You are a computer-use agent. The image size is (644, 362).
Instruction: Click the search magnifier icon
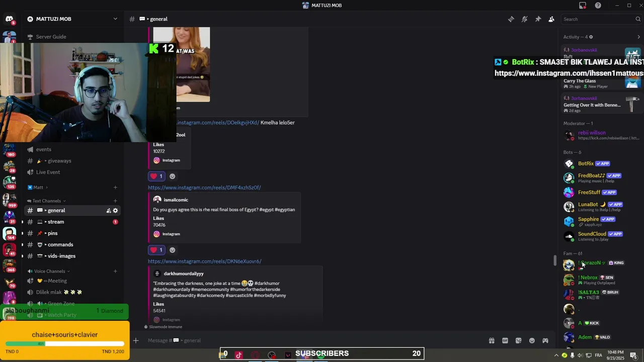click(638, 19)
